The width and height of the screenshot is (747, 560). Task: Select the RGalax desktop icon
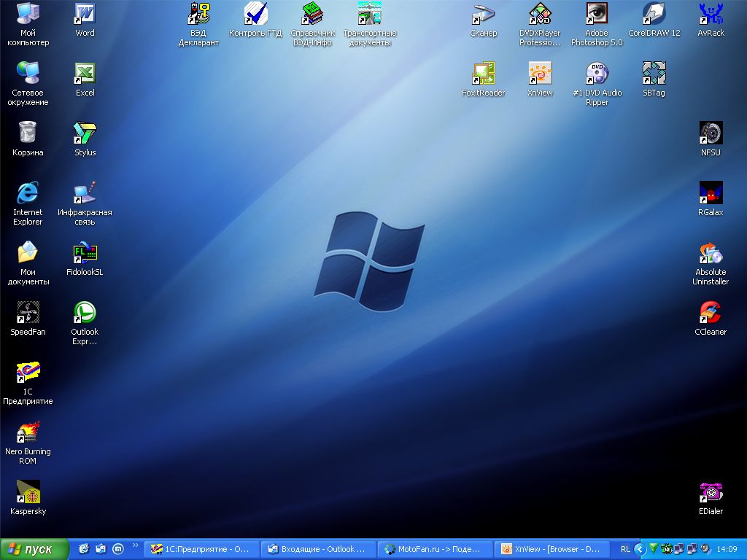(711, 199)
